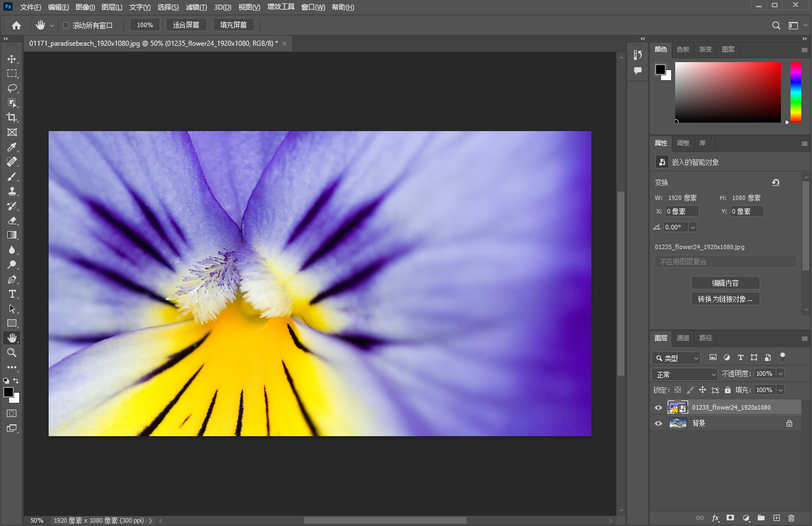Click the 适合屏幕 button
This screenshot has width=812, height=526.
pyautogui.click(x=186, y=25)
